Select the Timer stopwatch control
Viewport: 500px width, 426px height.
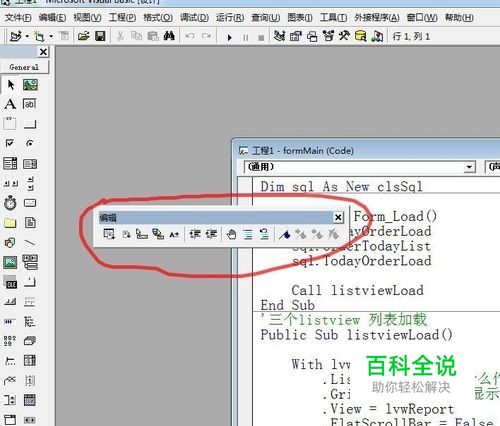10,203
